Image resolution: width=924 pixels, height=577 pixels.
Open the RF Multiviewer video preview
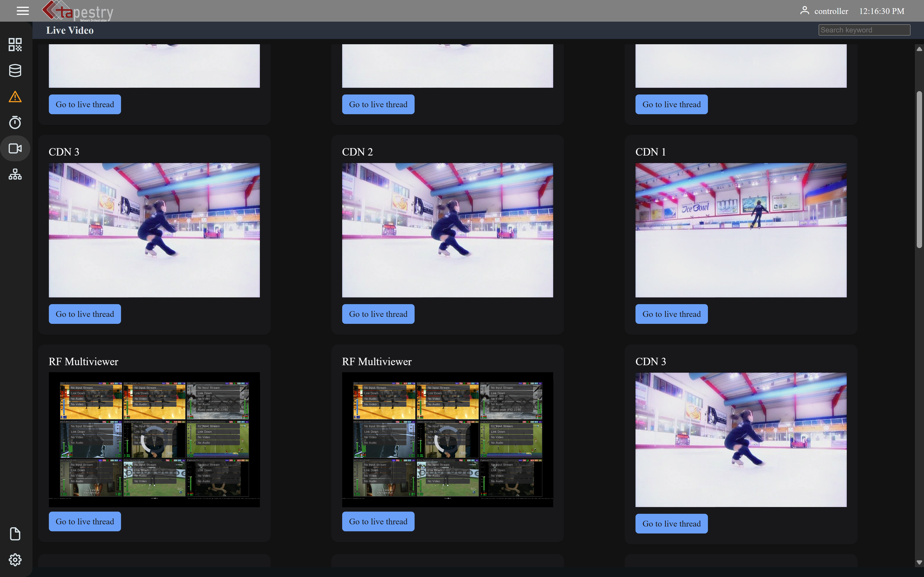154,439
